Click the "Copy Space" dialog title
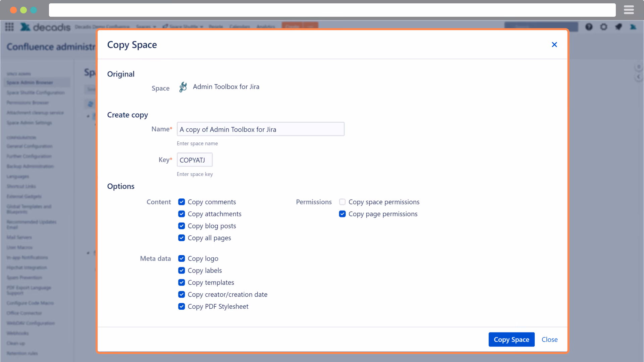 click(x=132, y=45)
